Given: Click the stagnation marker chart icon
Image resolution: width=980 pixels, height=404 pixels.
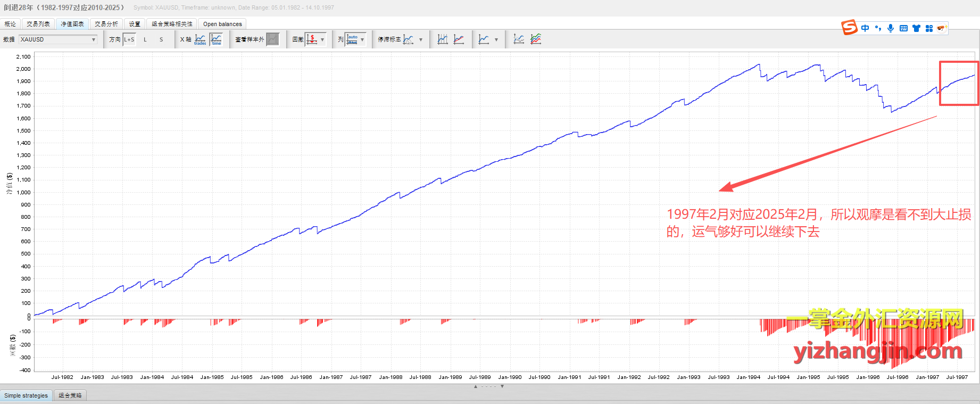Looking at the screenshot, I should click(408, 39).
